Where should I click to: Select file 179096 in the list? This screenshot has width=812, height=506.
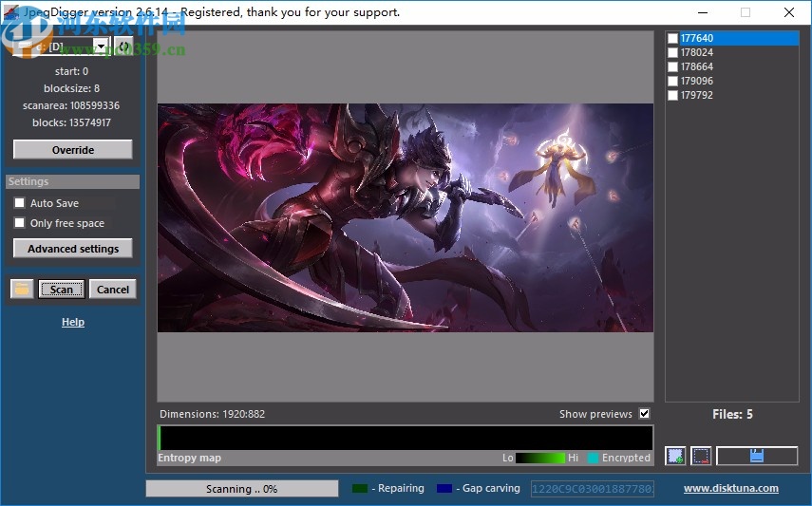point(697,82)
